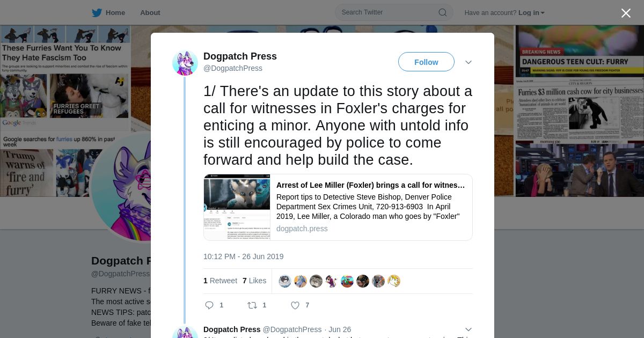
Task: Click the Twitter bird Home icon
Action: click(97, 13)
